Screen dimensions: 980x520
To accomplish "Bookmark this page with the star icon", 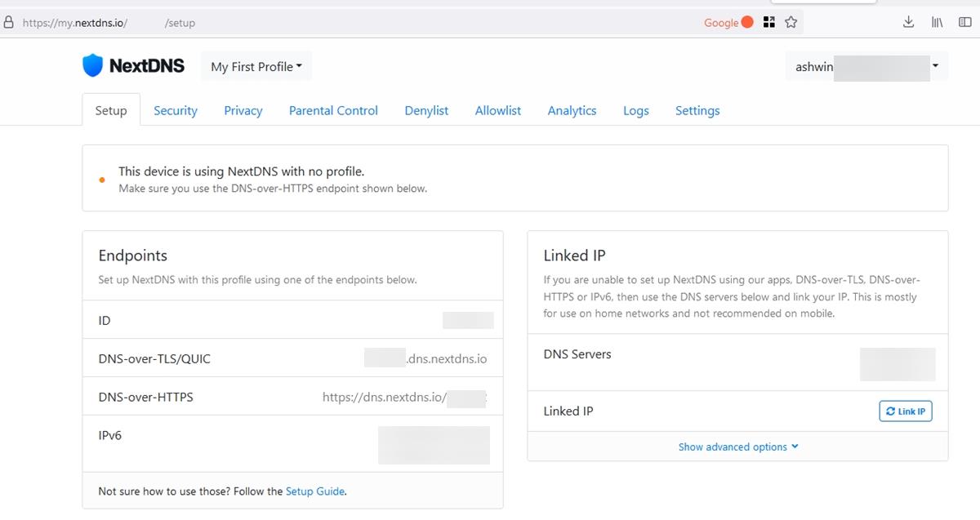I will click(791, 23).
